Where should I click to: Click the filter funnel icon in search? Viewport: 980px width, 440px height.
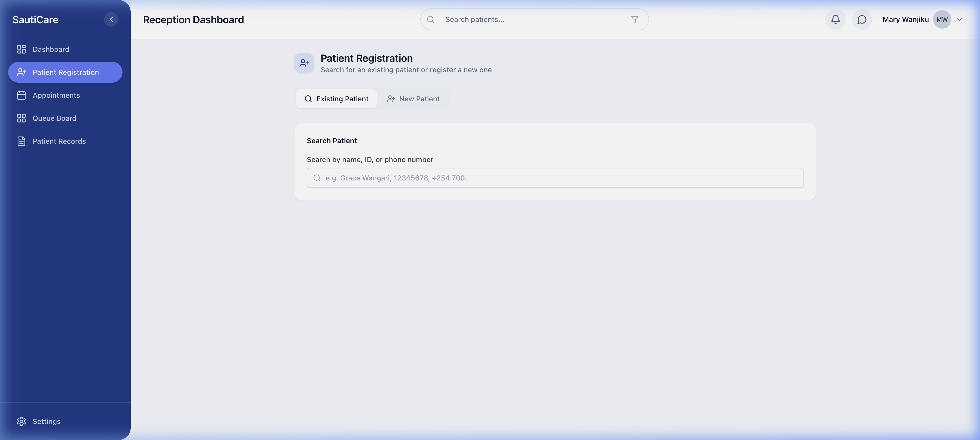tap(634, 19)
